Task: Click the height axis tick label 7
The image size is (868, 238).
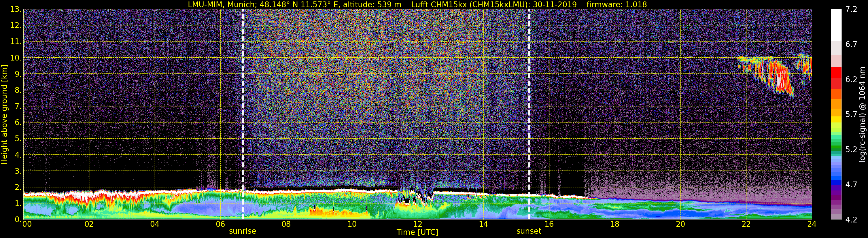Action: (18, 107)
